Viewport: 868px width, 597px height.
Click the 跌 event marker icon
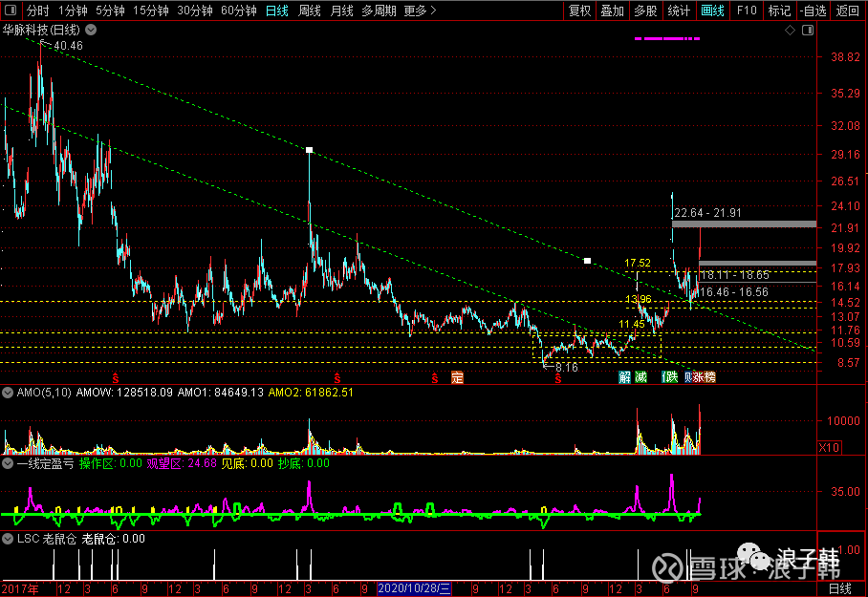click(670, 377)
